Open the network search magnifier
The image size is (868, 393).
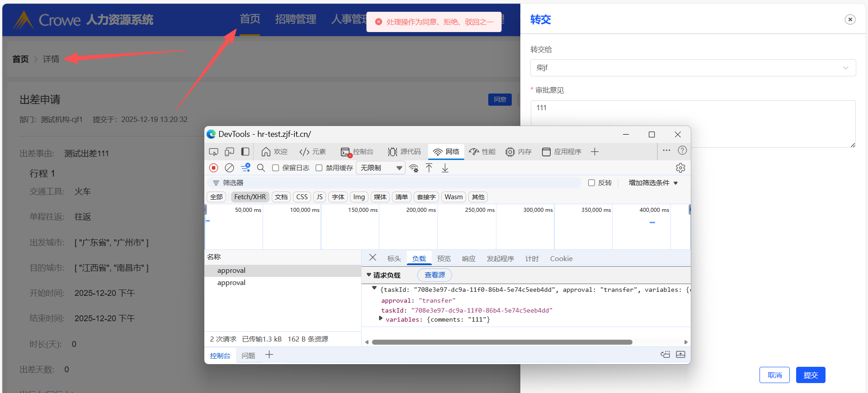pyautogui.click(x=261, y=168)
